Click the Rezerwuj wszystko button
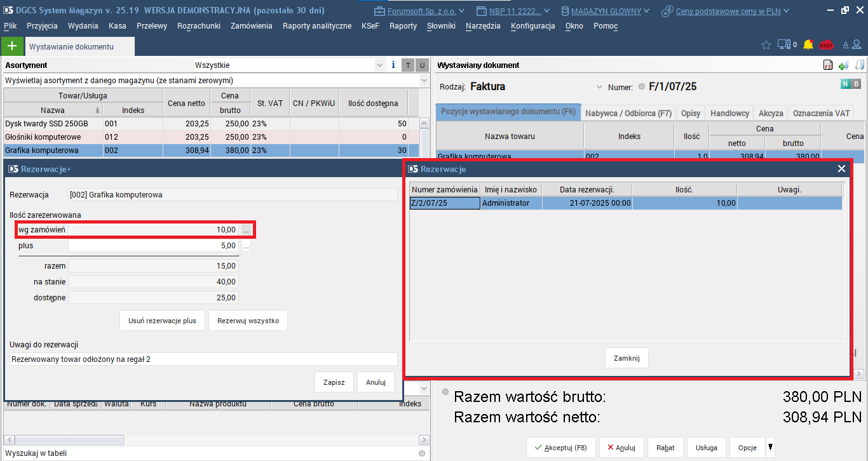 (248, 321)
